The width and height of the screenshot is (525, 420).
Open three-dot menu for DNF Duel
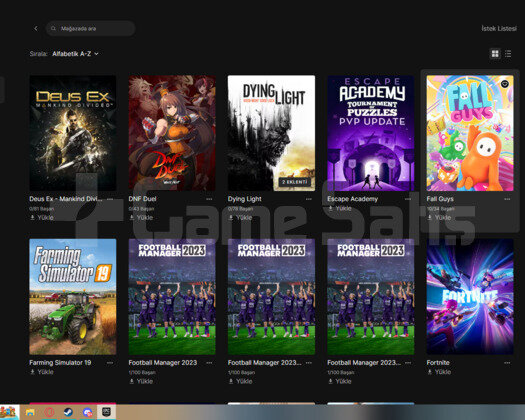pyautogui.click(x=209, y=199)
